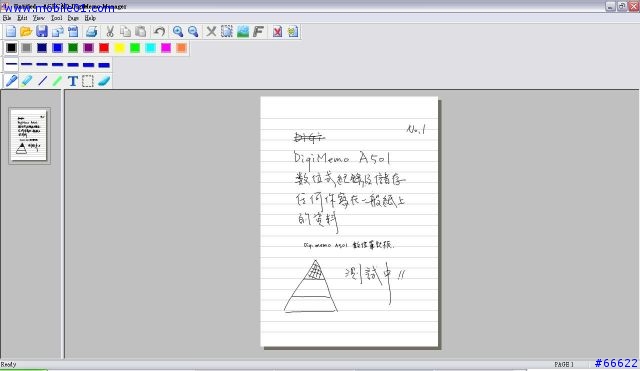
Task: Choose the fifth line width option
Action: pyautogui.click(x=73, y=64)
